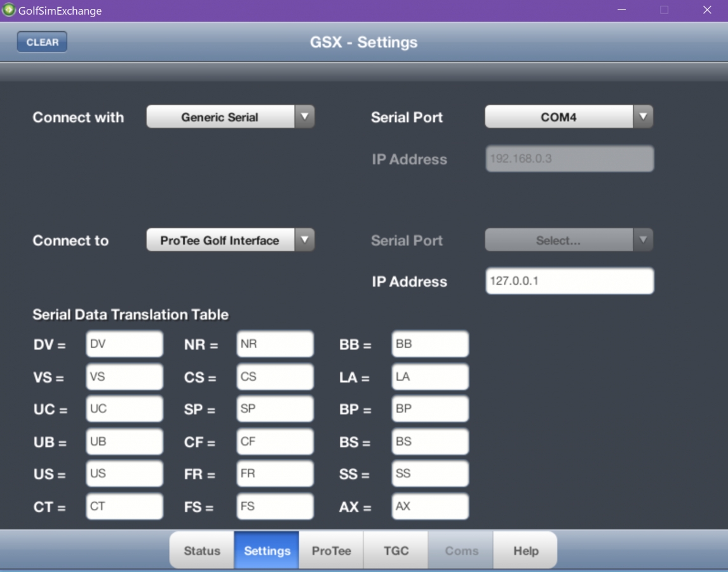
Task: Select the FS translation text box
Action: click(x=275, y=507)
